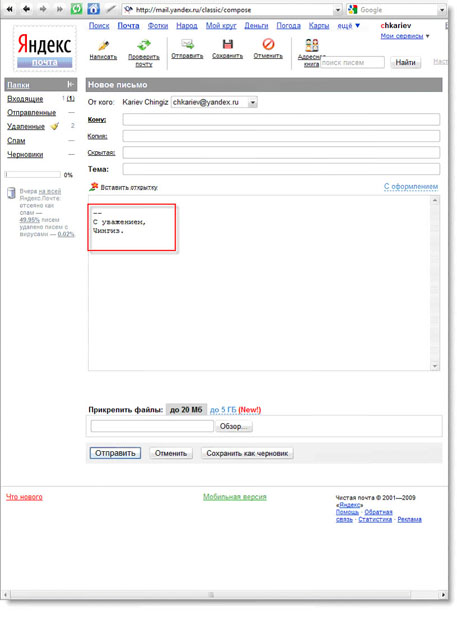Click the Найти search button
Viewport: 457px width, 620px height.
[406, 62]
